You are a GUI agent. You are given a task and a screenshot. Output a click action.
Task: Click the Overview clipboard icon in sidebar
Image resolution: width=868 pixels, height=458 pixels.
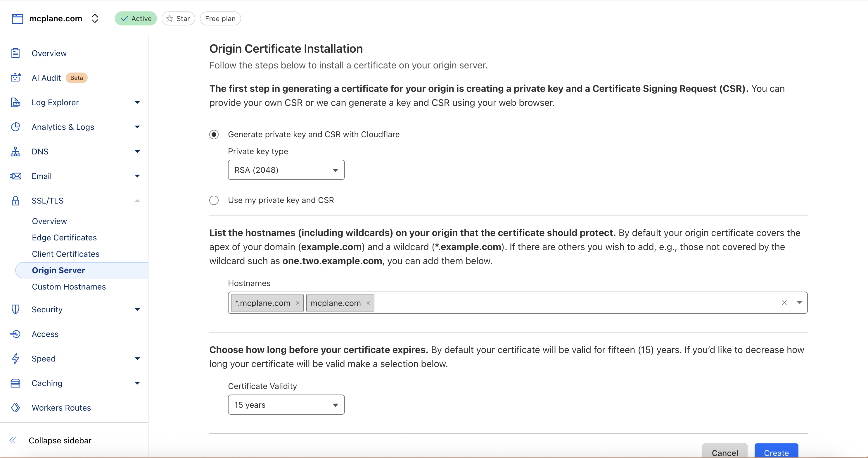click(15, 53)
